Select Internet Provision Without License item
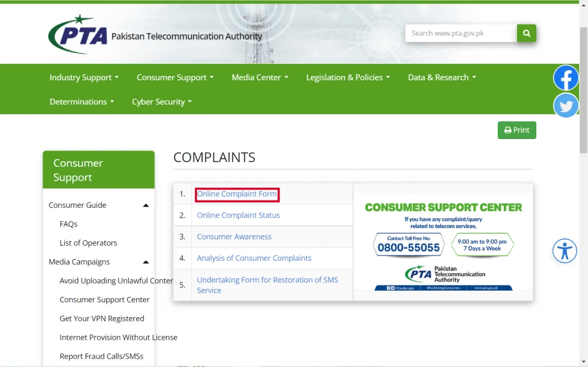This screenshot has height=367, width=588. pos(118,337)
